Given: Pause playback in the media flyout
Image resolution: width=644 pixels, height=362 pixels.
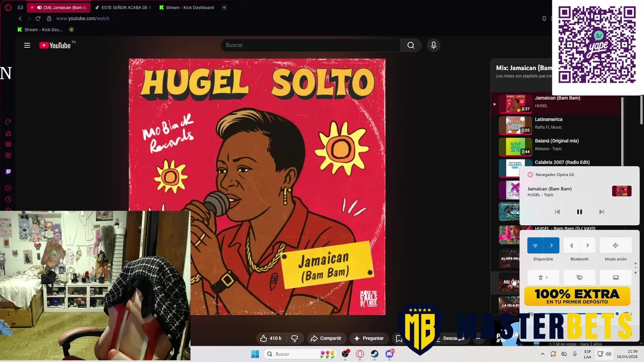Looking at the screenshot, I should click(x=580, y=212).
